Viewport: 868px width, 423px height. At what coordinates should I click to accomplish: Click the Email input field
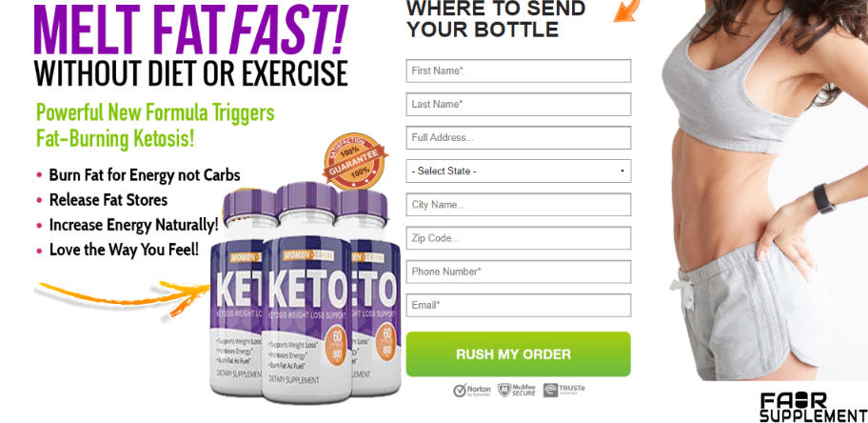(x=518, y=306)
